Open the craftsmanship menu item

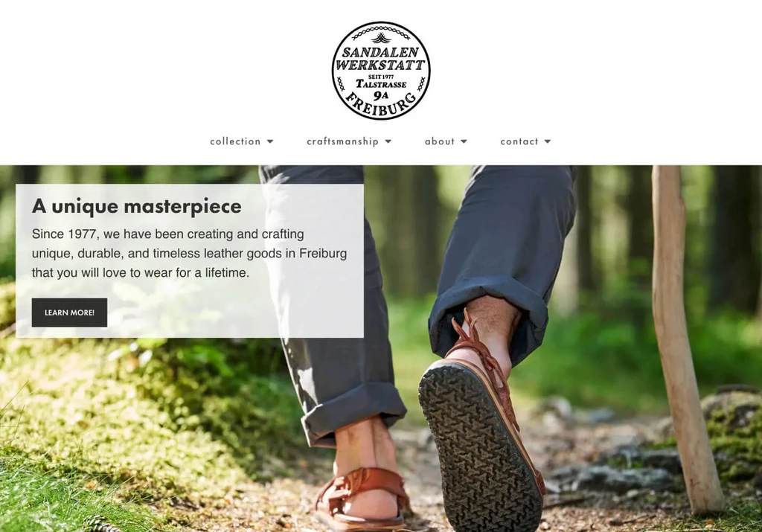coord(342,141)
